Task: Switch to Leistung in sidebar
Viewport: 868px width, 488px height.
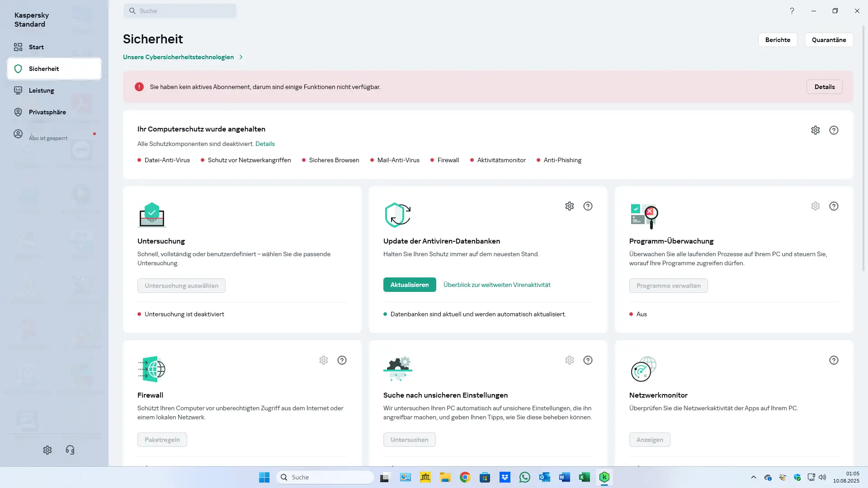Action: (41, 90)
